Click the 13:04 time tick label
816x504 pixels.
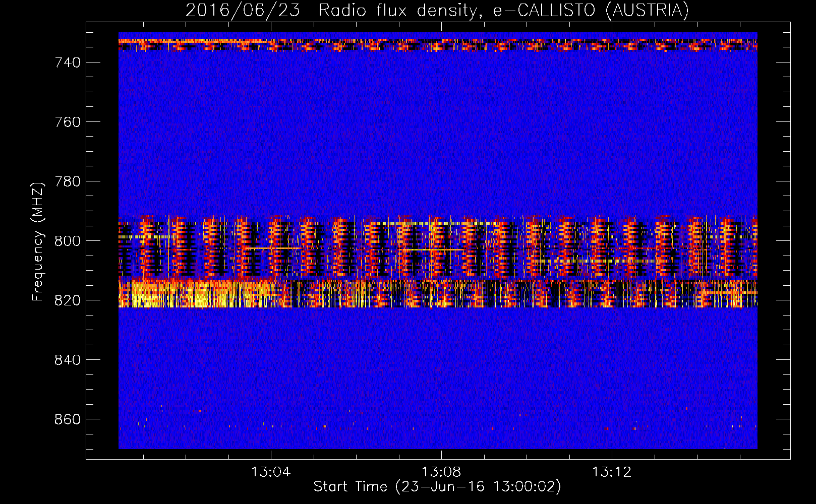(271, 472)
